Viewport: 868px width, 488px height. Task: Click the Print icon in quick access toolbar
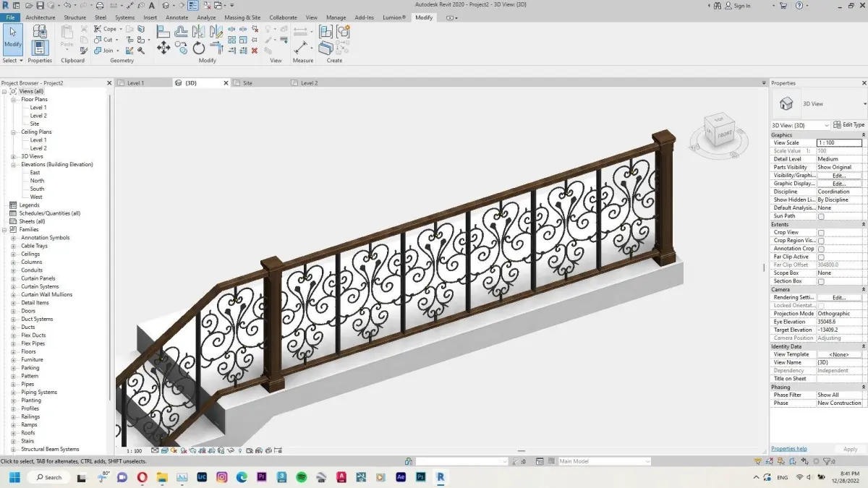100,6
